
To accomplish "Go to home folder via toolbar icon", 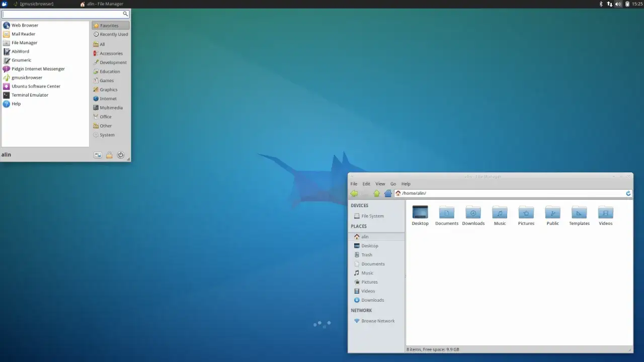I will click(388, 194).
